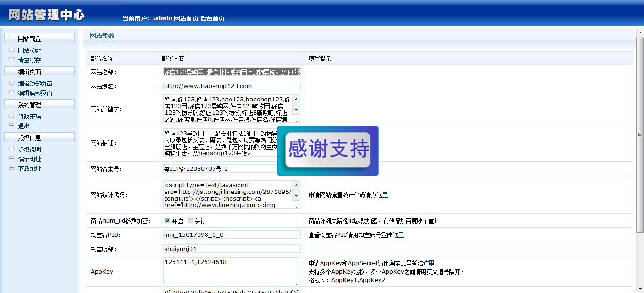Click the icon beside 网站参数 in sidebar
The width and height of the screenshot is (644, 293).
12,50
